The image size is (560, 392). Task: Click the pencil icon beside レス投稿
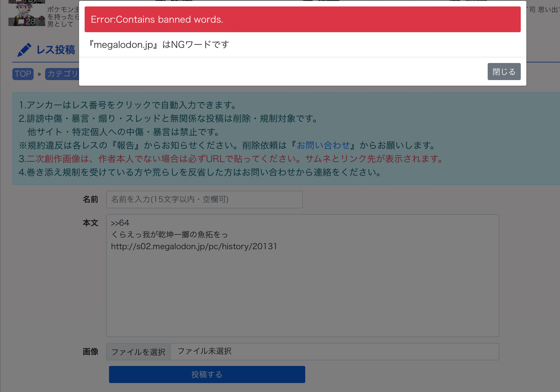click(24, 50)
